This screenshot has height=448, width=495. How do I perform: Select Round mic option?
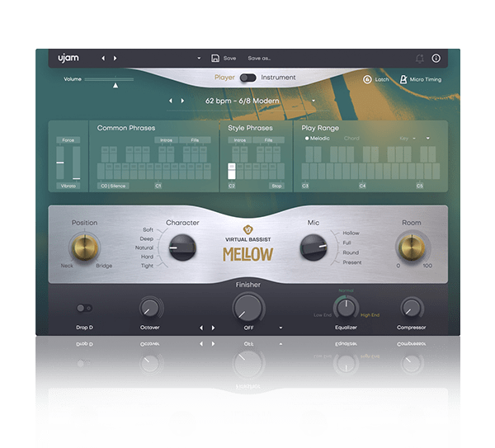pos(351,252)
